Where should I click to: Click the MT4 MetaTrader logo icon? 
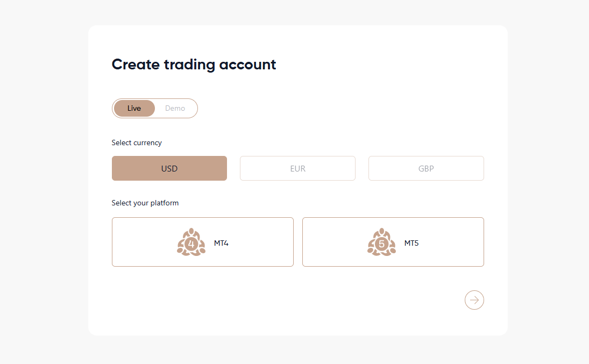point(191,242)
